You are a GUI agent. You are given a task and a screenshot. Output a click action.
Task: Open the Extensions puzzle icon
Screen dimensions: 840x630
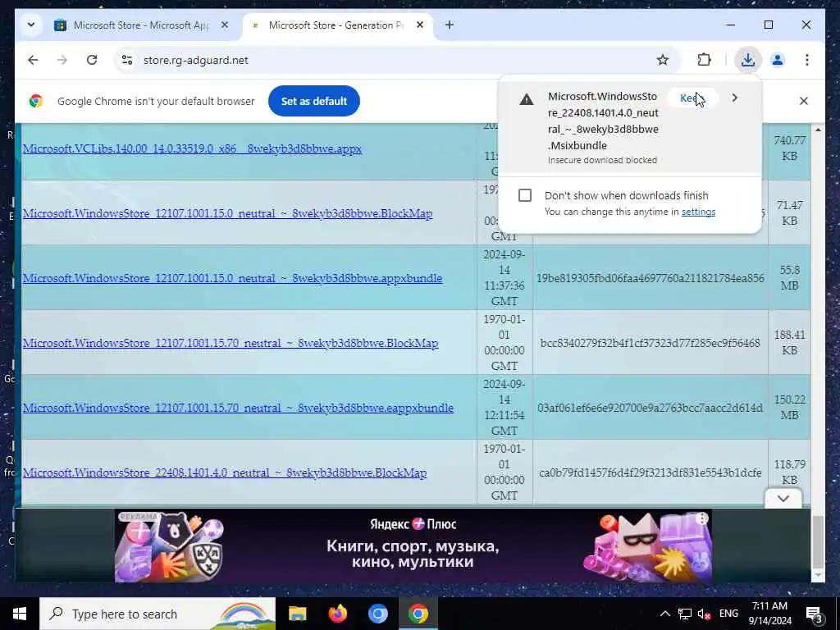click(704, 60)
